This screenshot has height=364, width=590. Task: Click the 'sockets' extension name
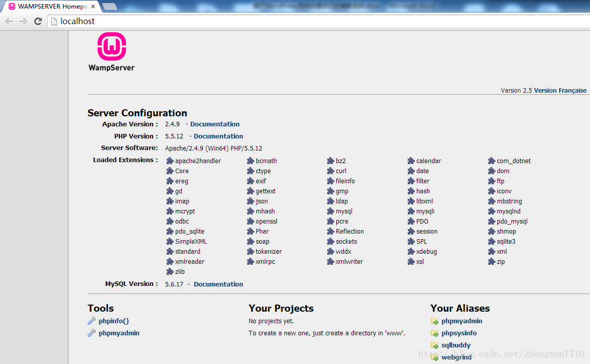click(346, 242)
